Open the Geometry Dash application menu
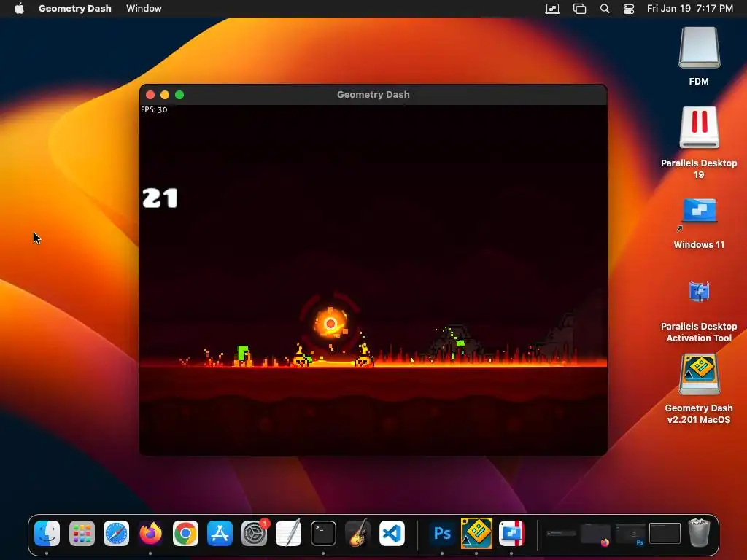This screenshot has height=560, width=747. pos(75,8)
